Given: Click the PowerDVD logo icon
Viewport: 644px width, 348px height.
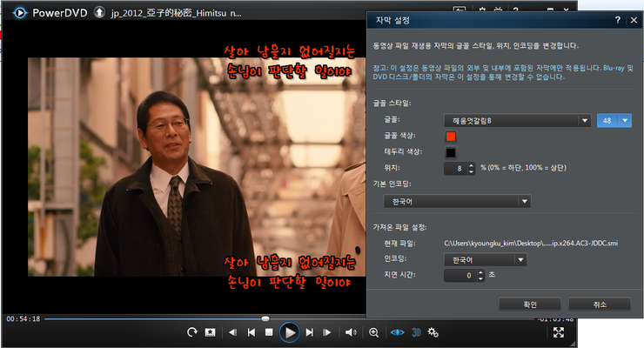Looking at the screenshot, I should (x=20, y=13).
